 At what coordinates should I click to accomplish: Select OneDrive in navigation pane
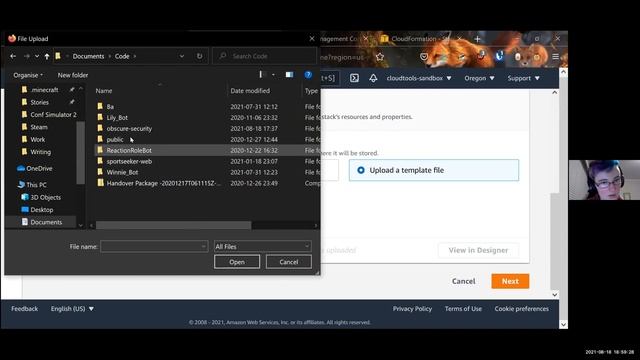click(39, 168)
